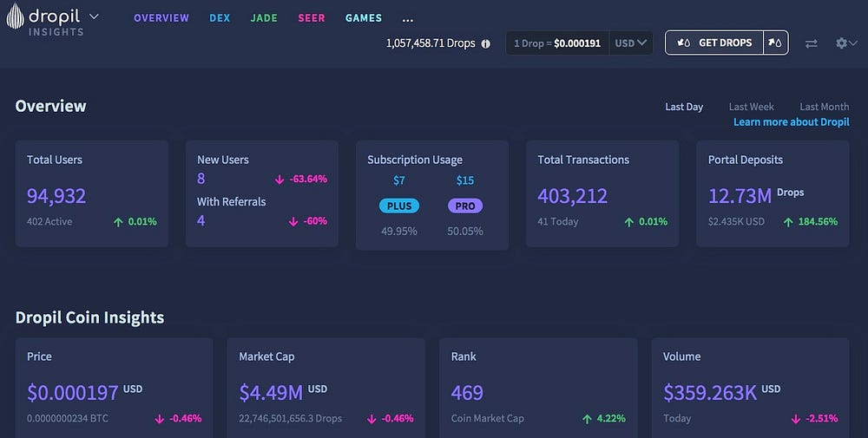Switch to the DEX tab
This screenshot has height=438, width=868.
click(x=220, y=18)
